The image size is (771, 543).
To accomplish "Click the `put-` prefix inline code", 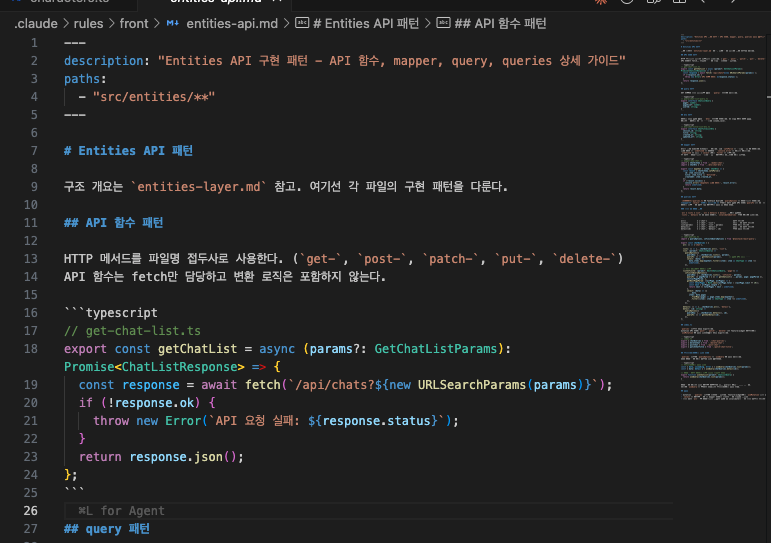I will point(516,259).
